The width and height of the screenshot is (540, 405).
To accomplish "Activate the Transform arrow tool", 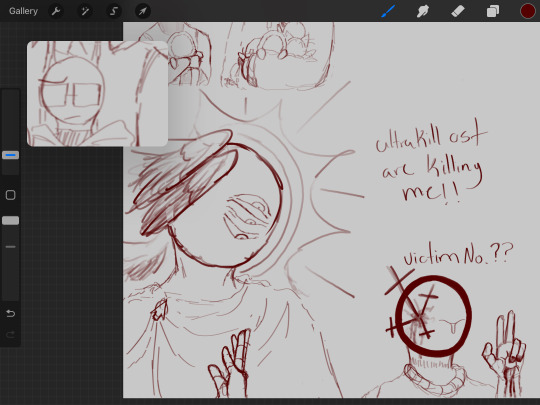I will click(x=143, y=11).
